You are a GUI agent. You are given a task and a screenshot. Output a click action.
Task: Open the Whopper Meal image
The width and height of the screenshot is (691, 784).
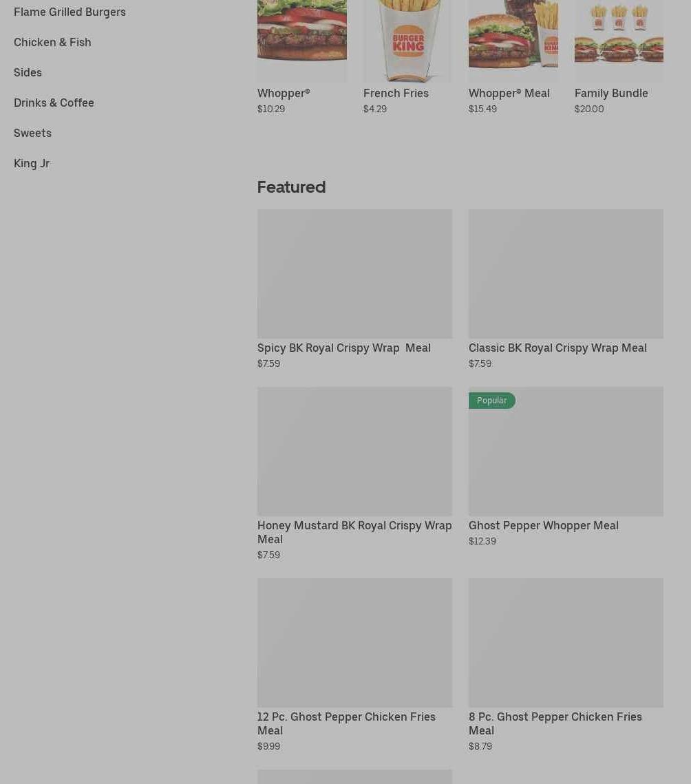point(513,40)
